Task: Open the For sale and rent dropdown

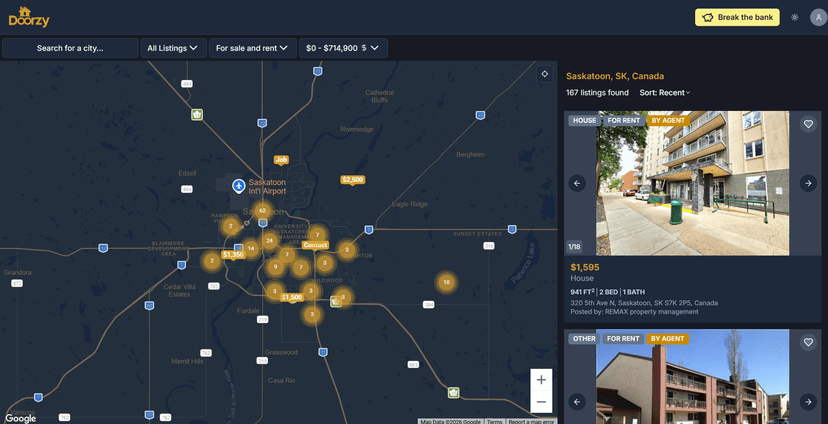Action: pyautogui.click(x=252, y=48)
